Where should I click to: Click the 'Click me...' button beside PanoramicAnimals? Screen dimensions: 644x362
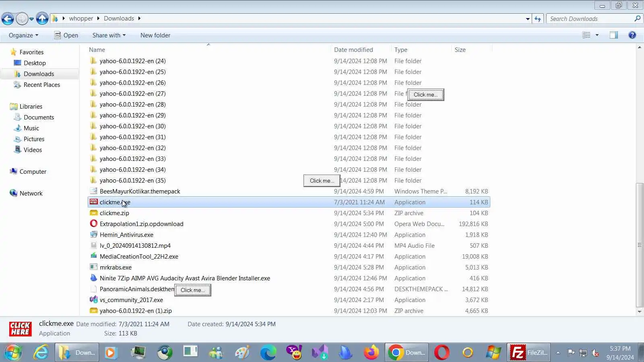pos(193,290)
